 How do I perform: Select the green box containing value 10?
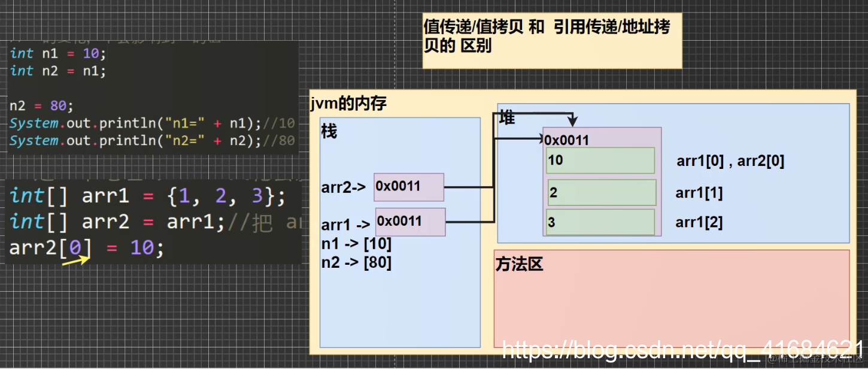[x=599, y=160]
